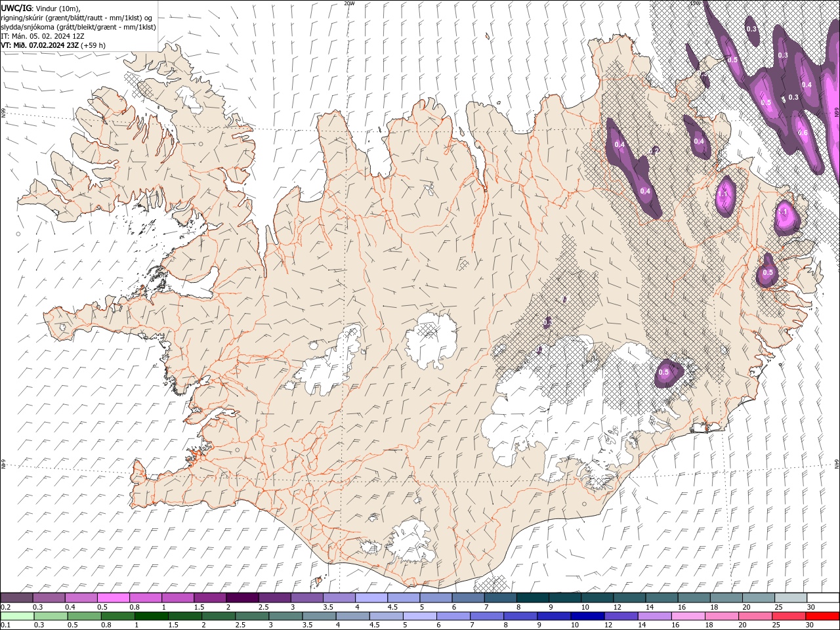Screen dimensions: 840x630
Task: Click the '30' label under the red swatch
Action: point(810,625)
